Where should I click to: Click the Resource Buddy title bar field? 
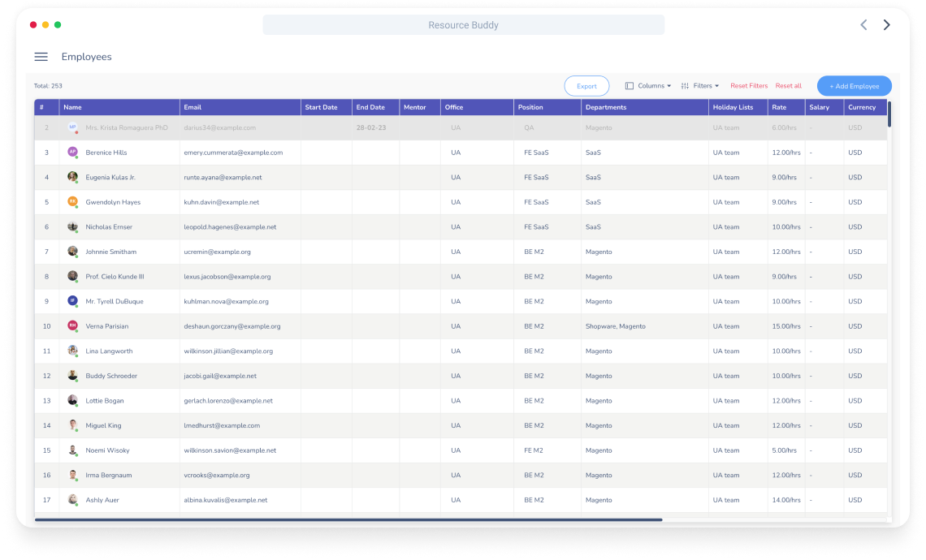[x=463, y=25]
